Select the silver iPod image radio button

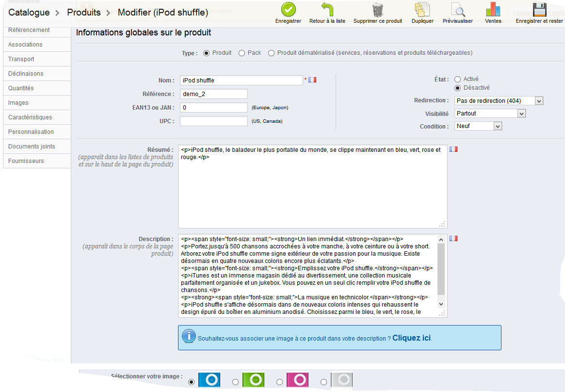tap(323, 382)
